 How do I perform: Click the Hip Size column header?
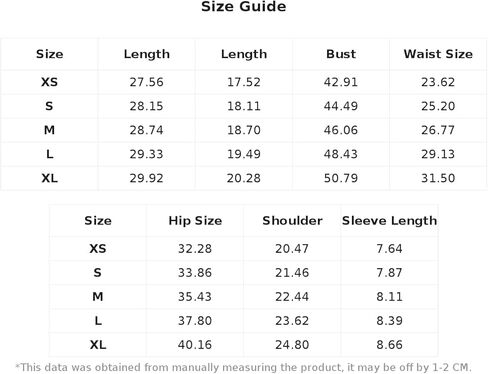point(195,221)
